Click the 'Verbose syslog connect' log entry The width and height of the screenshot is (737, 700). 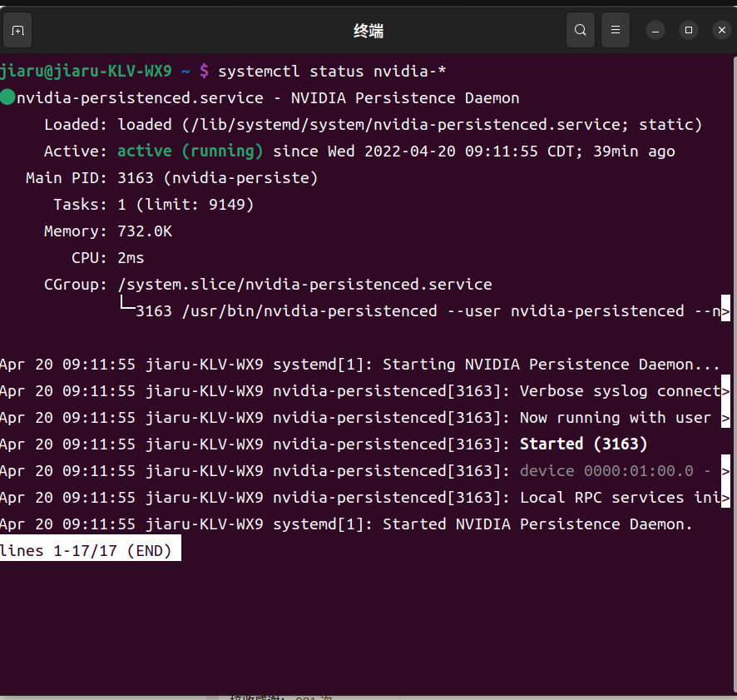[x=360, y=391]
